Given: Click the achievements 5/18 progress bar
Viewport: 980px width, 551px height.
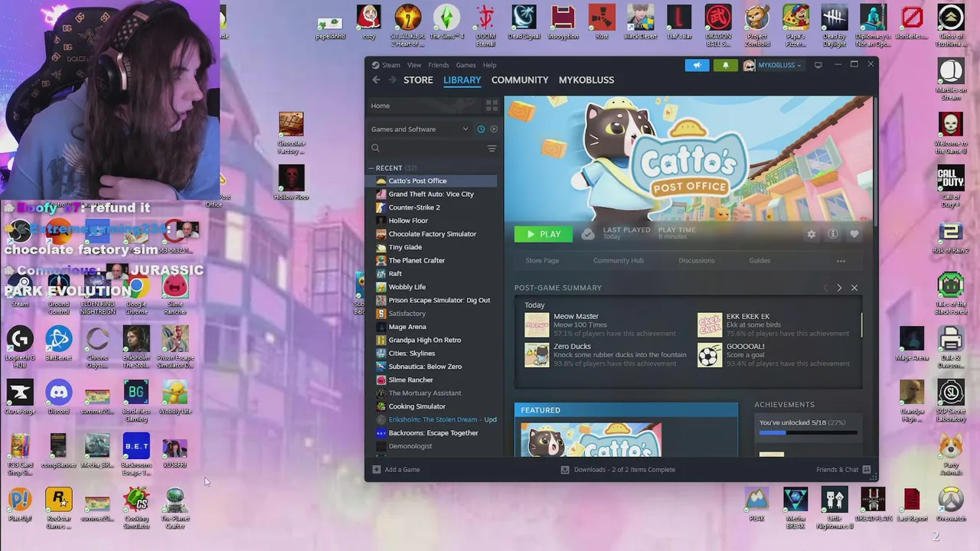Looking at the screenshot, I should coord(808,432).
